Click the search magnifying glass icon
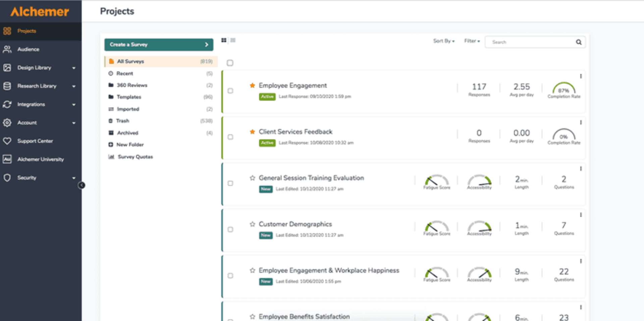The height and width of the screenshot is (321, 644). [x=579, y=42]
